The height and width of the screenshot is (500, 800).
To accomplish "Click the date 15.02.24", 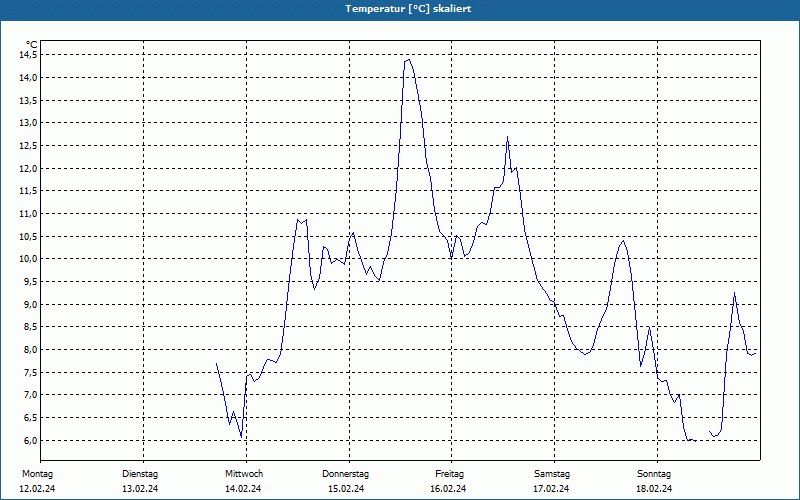I will (346, 489).
